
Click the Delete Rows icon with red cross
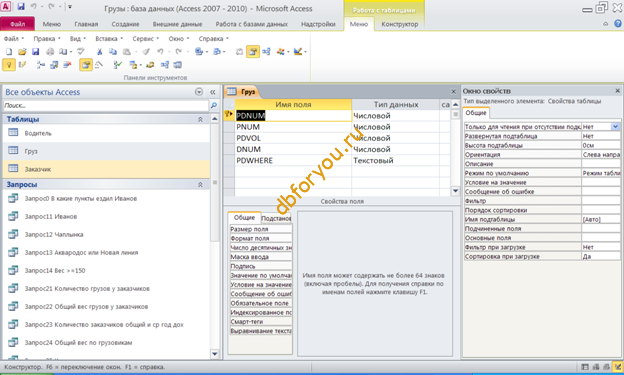click(x=67, y=65)
